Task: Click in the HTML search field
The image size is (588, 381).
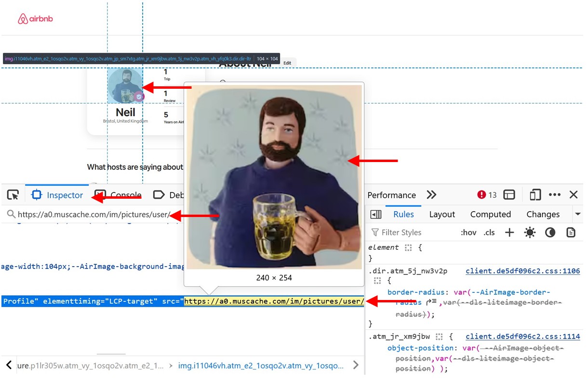Action: point(92,215)
